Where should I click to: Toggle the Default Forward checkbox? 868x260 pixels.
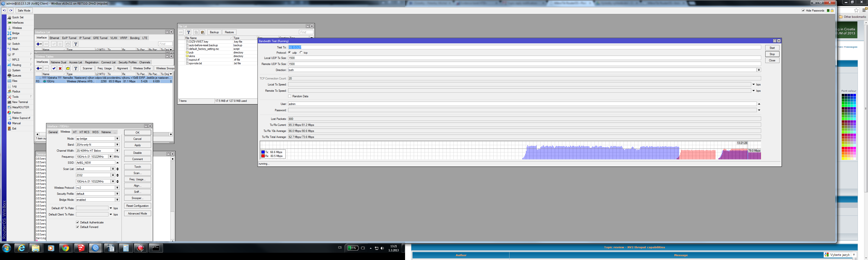77,227
